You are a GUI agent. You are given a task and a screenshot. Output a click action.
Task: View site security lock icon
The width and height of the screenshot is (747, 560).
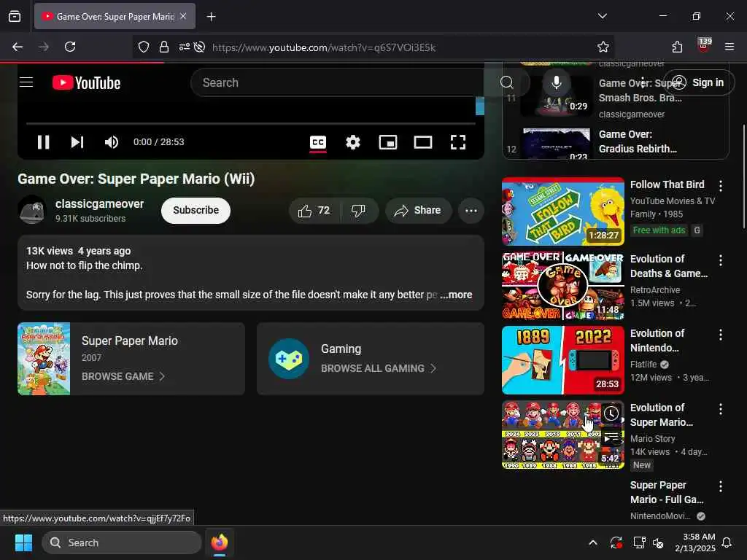point(164,47)
